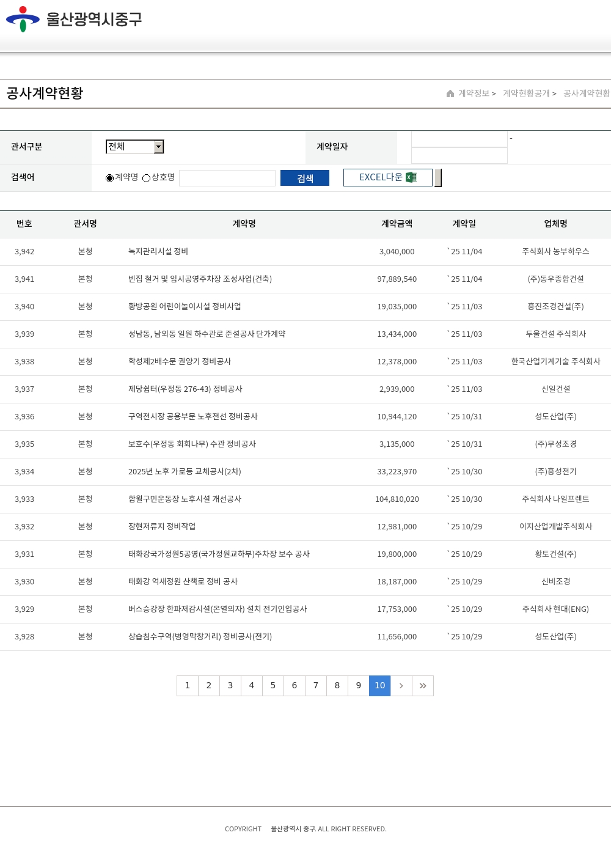Click the search keyword text box
The height and width of the screenshot is (868, 611).
click(x=227, y=178)
